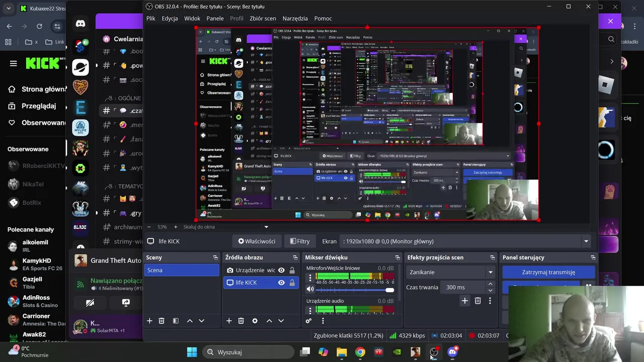This screenshot has height=362, width=644.
Task: Open Filtry for selected source
Action: pos(300,241)
